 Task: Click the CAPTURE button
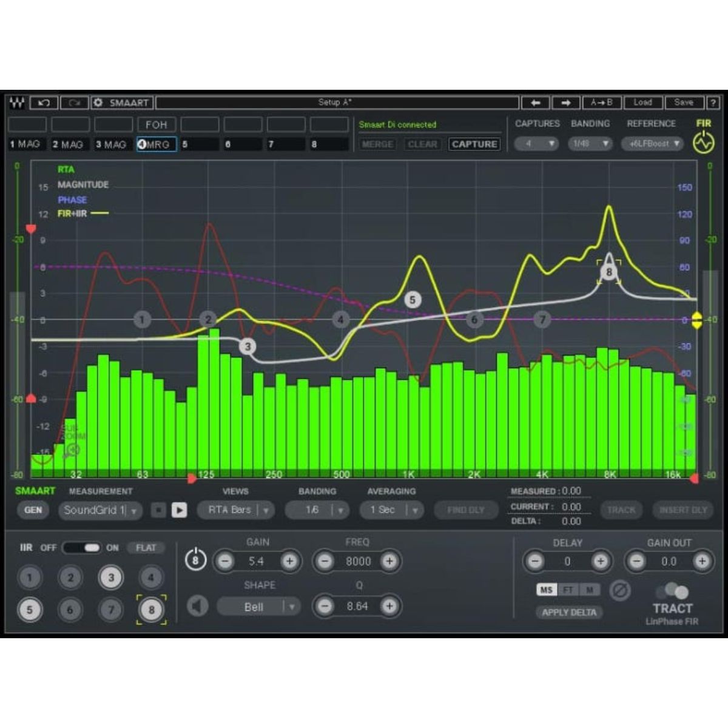474,144
